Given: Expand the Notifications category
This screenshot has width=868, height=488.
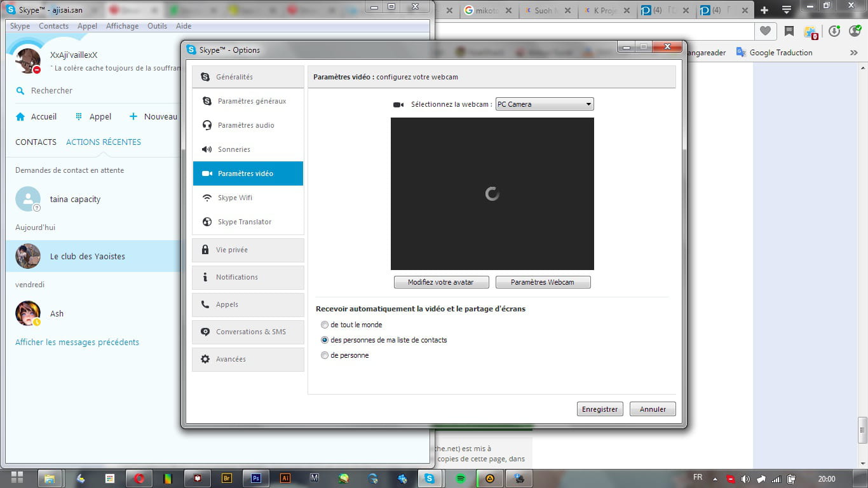Looking at the screenshot, I should [x=248, y=277].
